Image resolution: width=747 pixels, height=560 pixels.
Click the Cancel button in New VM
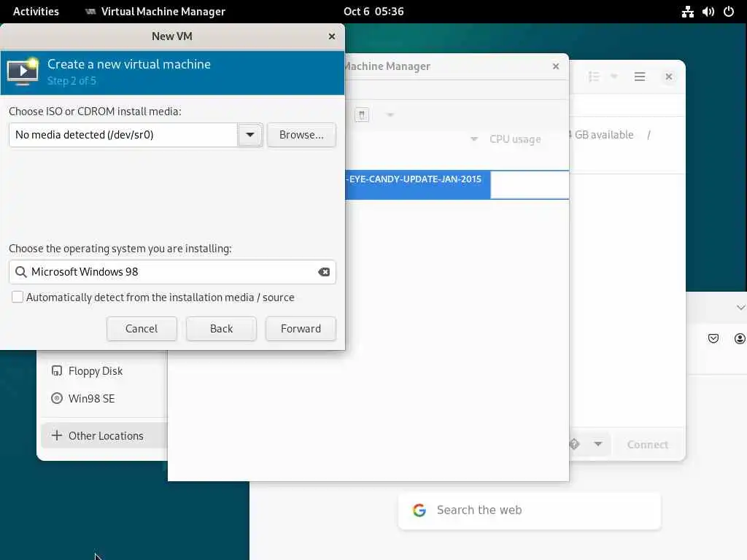(x=142, y=329)
